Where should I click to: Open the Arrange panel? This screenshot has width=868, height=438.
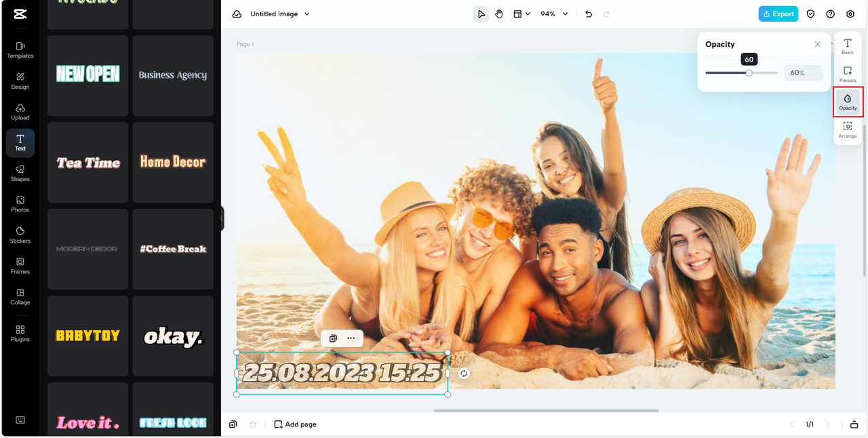point(848,130)
